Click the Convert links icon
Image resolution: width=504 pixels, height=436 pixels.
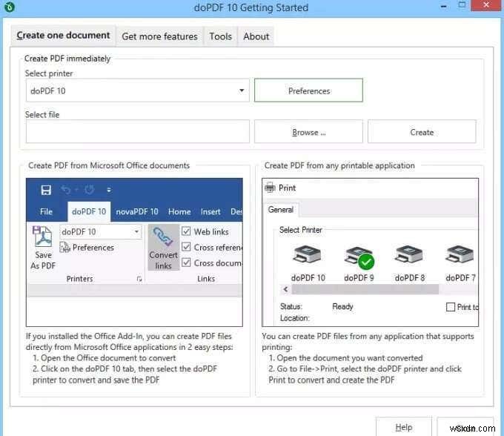coord(163,237)
